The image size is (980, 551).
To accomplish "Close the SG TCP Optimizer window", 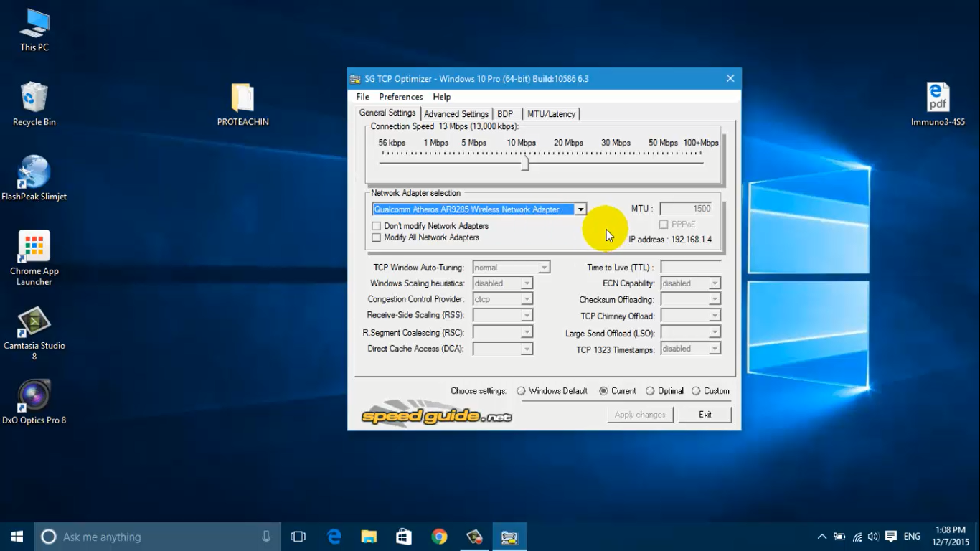I will click(x=730, y=79).
